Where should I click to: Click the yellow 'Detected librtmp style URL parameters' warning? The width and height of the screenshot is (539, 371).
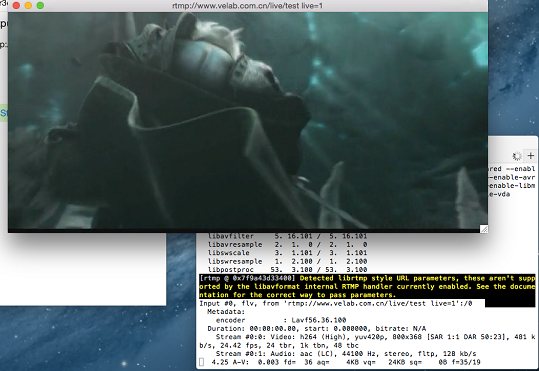[x=367, y=286]
